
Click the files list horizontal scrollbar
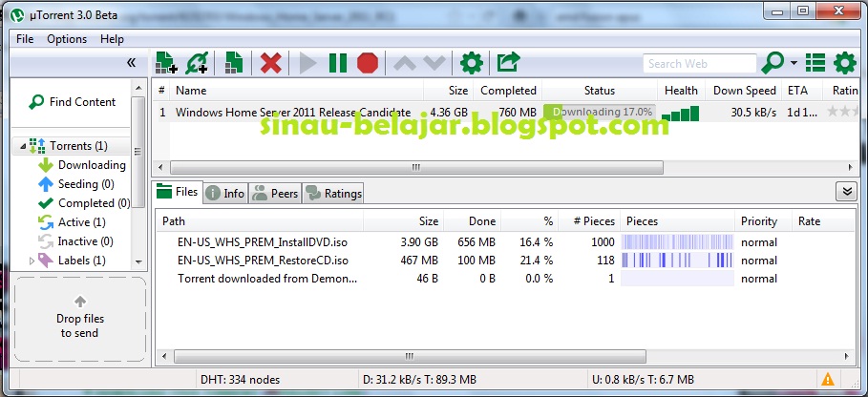pyautogui.click(x=410, y=357)
